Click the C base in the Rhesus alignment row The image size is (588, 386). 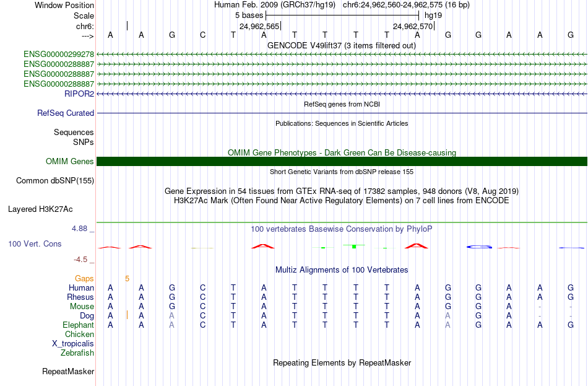202,297
